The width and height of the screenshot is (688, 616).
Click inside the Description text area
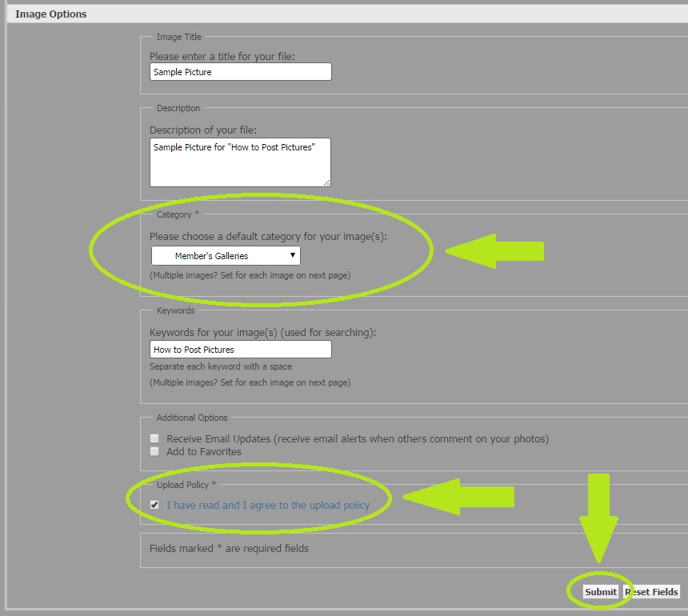pyautogui.click(x=240, y=162)
